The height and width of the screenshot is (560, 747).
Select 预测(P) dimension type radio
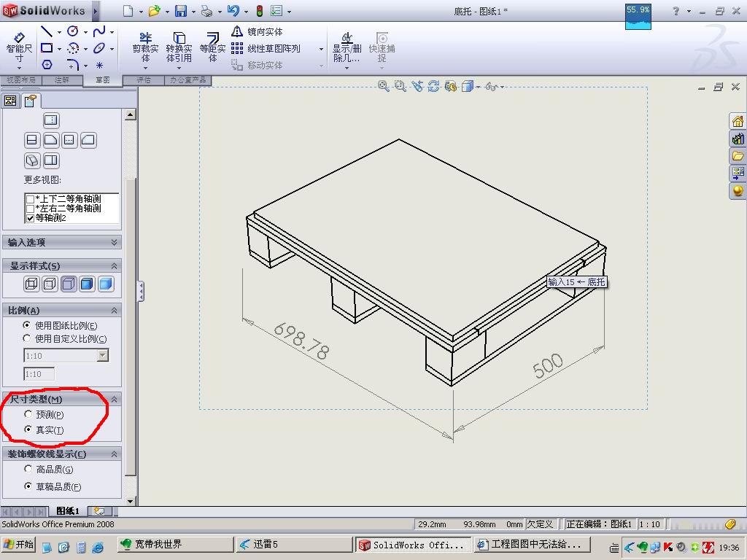[28, 414]
